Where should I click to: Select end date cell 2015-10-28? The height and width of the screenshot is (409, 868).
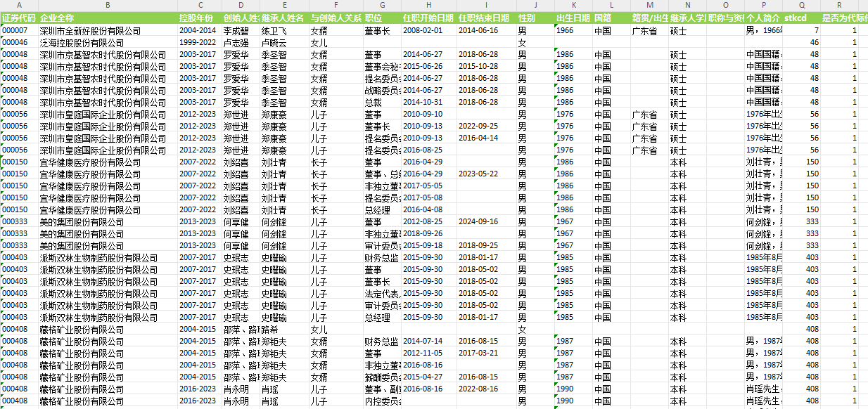[x=486, y=67]
